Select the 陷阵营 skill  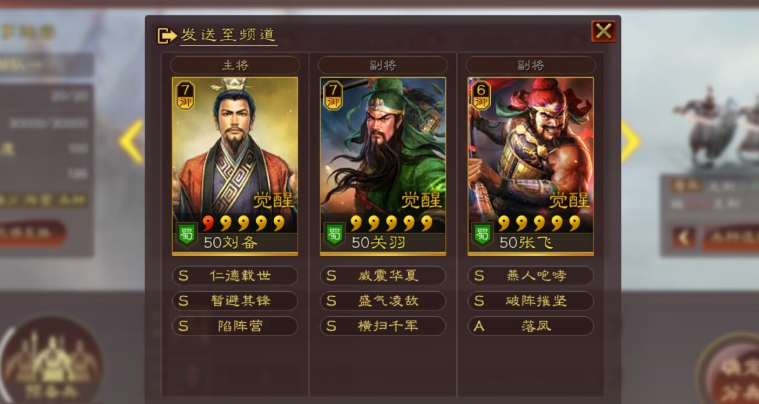235,326
